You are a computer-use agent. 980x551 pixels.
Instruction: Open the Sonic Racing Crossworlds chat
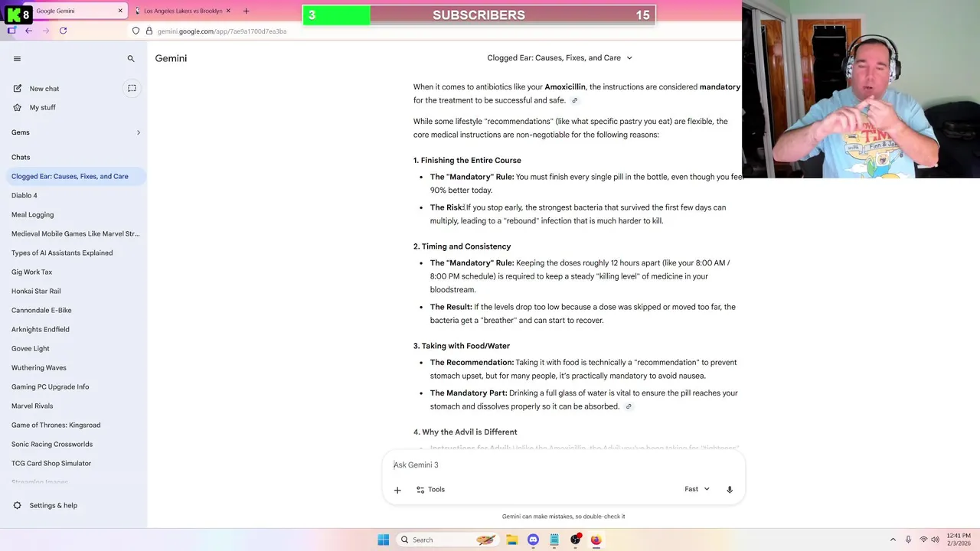coord(52,444)
